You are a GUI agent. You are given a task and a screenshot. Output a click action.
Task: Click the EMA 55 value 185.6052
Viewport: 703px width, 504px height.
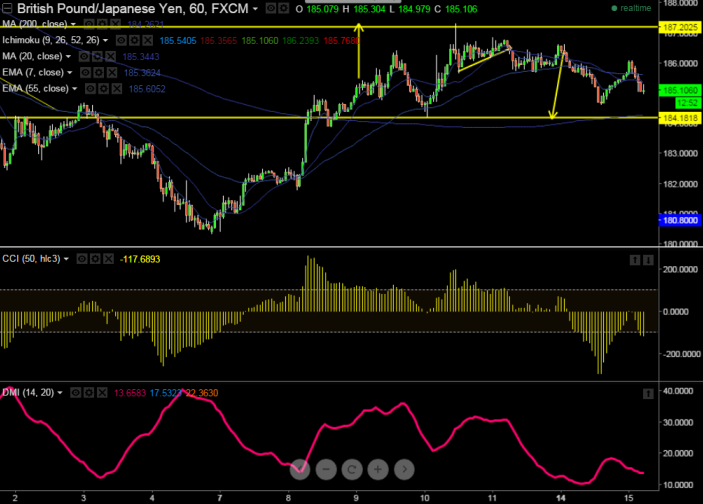147,89
